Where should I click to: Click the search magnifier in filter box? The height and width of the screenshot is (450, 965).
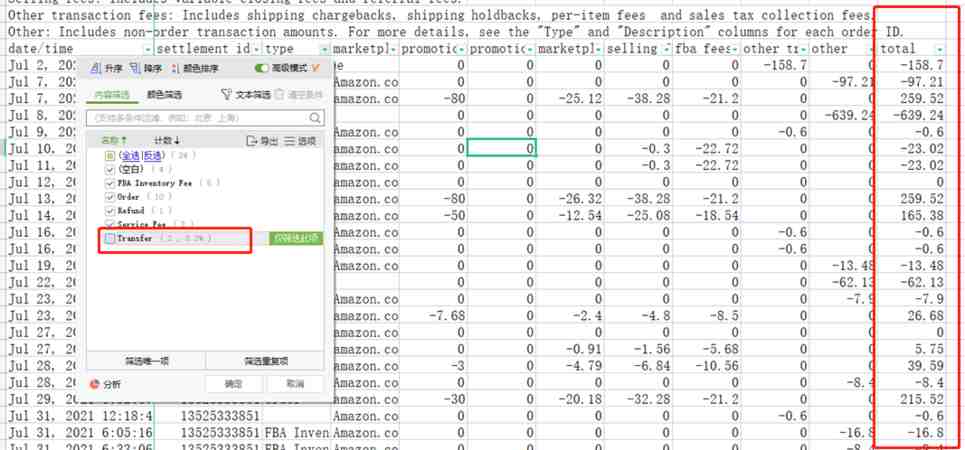(x=315, y=118)
